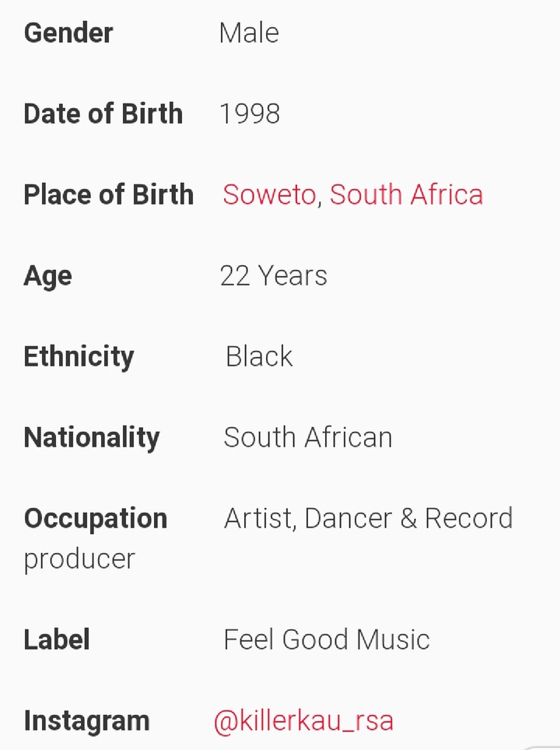The image size is (560, 750).
Task: Open the Soweto link
Action: click(x=269, y=195)
